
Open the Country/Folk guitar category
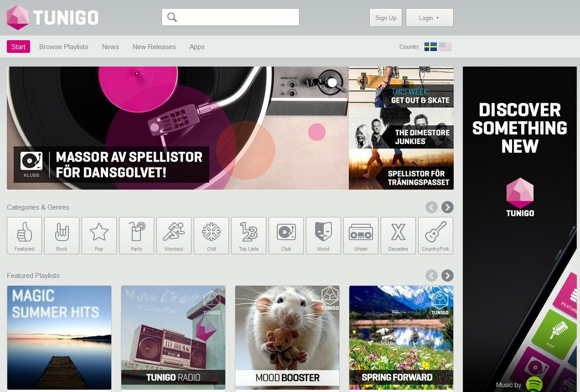click(x=435, y=236)
